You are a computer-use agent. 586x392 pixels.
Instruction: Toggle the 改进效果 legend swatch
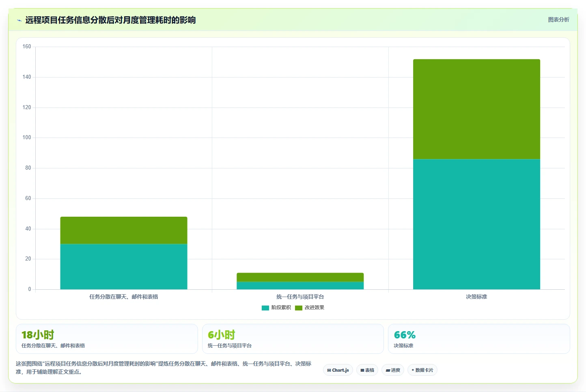[299, 308]
